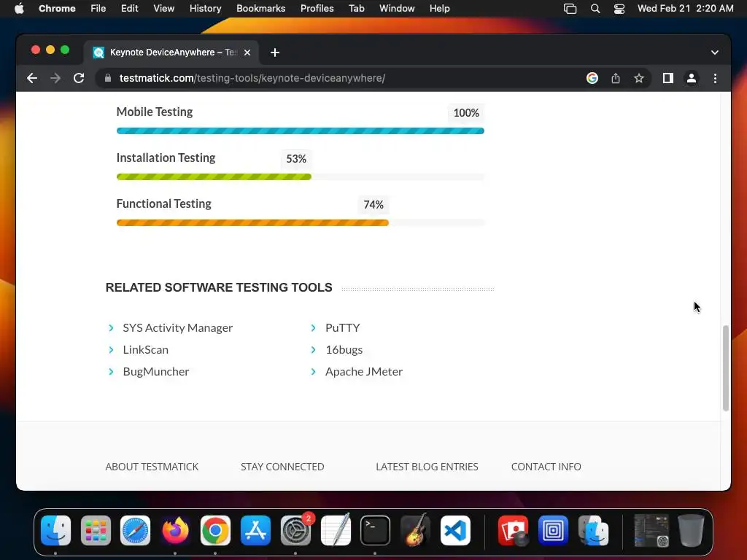Open Spotlight search
Viewport: 747px width, 560px height.
[595, 9]
